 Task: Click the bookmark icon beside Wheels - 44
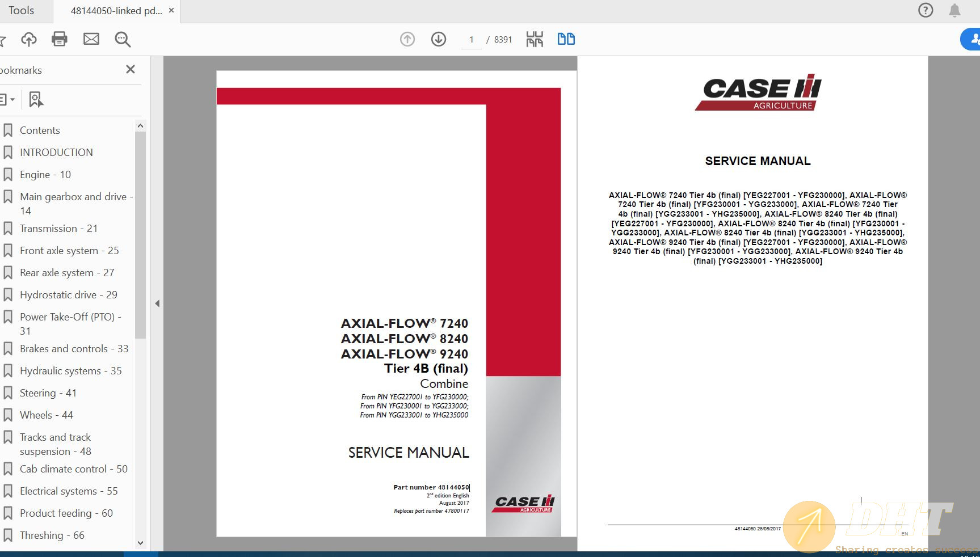8,415
